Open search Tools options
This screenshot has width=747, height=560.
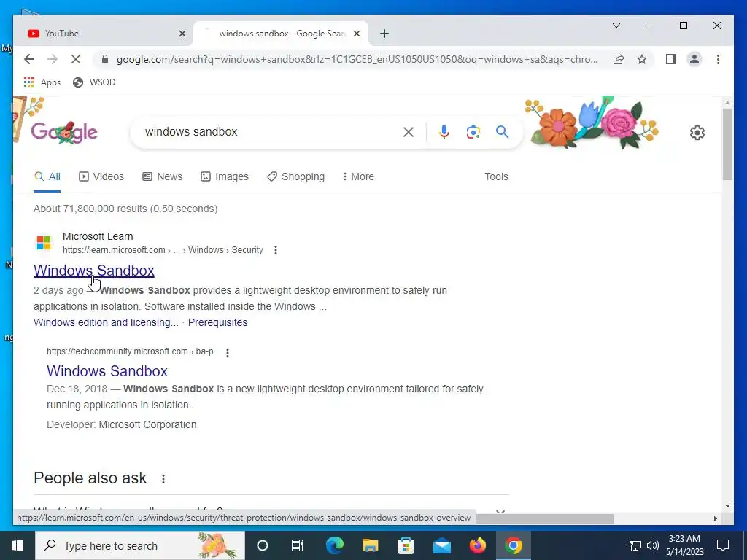coord(496,176)
